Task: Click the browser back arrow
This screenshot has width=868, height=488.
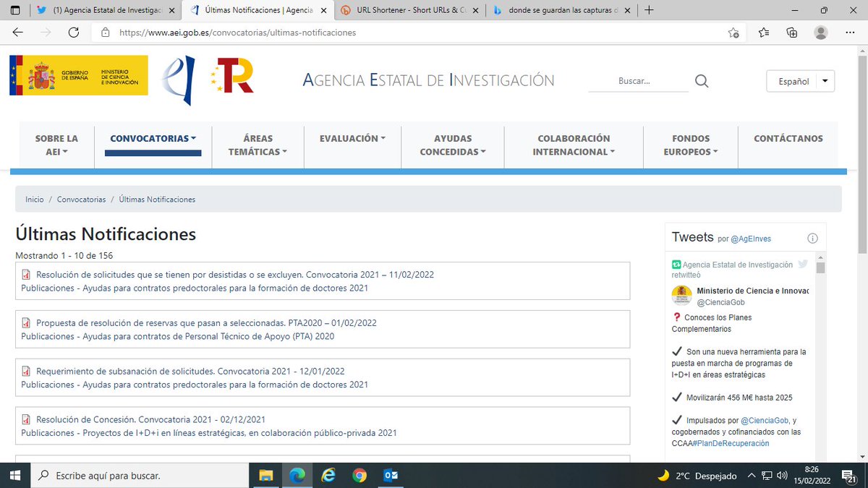Action: (x=18, y=33)
